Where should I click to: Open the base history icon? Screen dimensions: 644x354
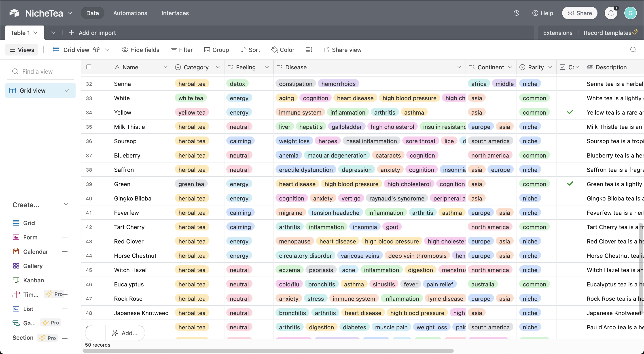[x=516, y=13]
